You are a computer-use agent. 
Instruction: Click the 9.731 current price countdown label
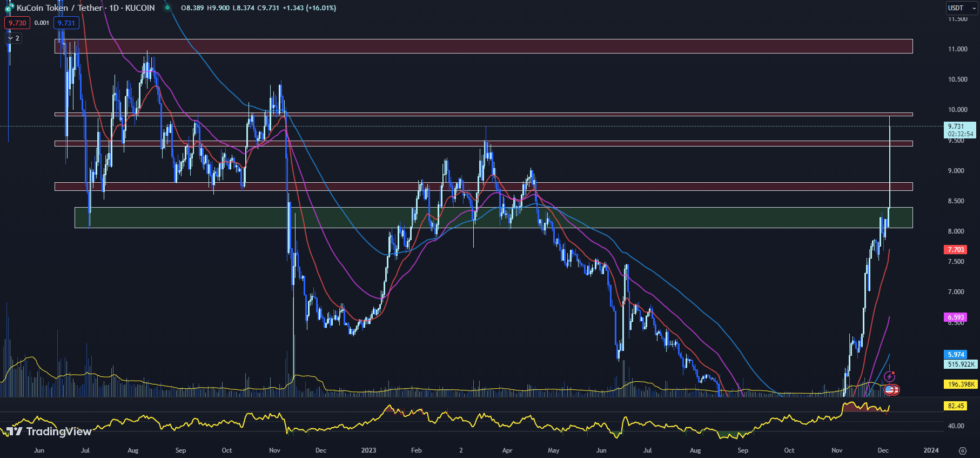click(961, 130)
